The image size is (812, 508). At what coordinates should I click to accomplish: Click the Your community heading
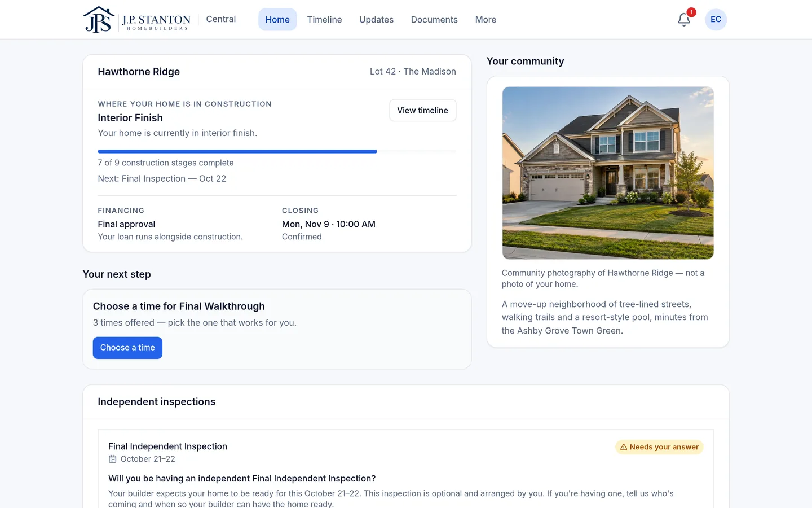525,61
